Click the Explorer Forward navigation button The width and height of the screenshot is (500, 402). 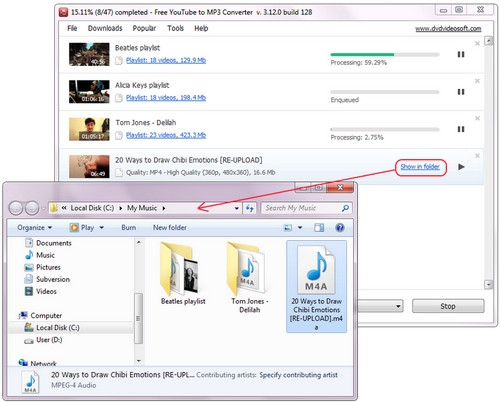[x=32, y=208]
